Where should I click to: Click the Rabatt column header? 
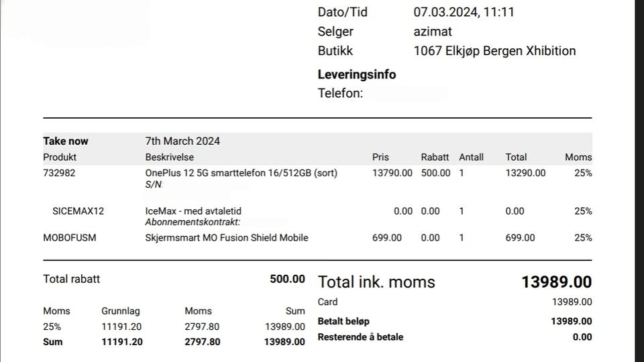[435, 157]
